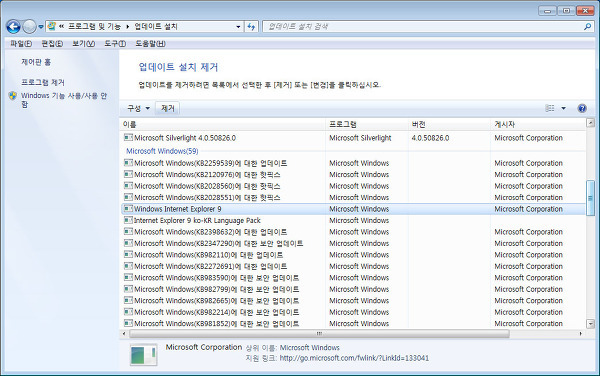The width and height of the screenshot is (600, 376).
Task: Click icon of Microsoft Silverlight 4.0.50826.0 row
Action: (x=128, y=137)
